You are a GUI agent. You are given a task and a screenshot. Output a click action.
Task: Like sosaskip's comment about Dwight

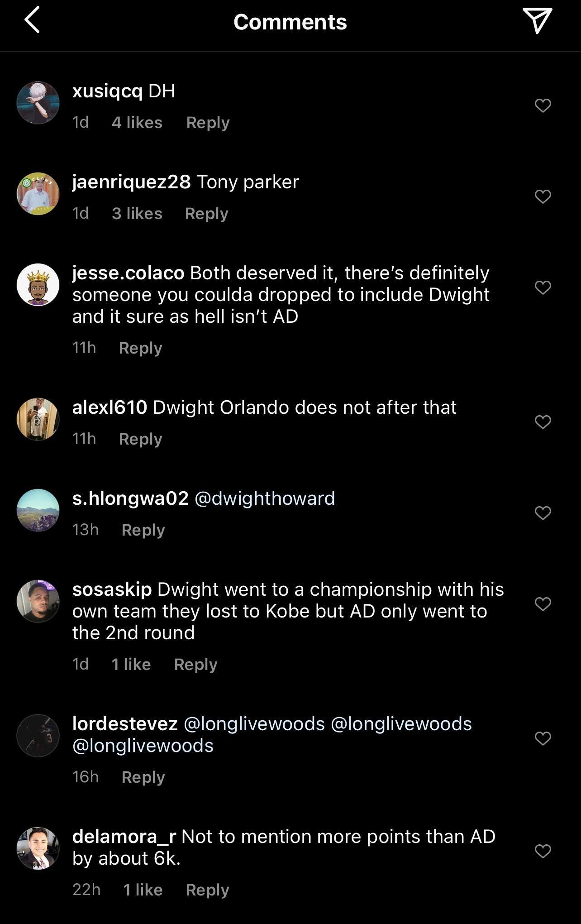pos(543,604)
